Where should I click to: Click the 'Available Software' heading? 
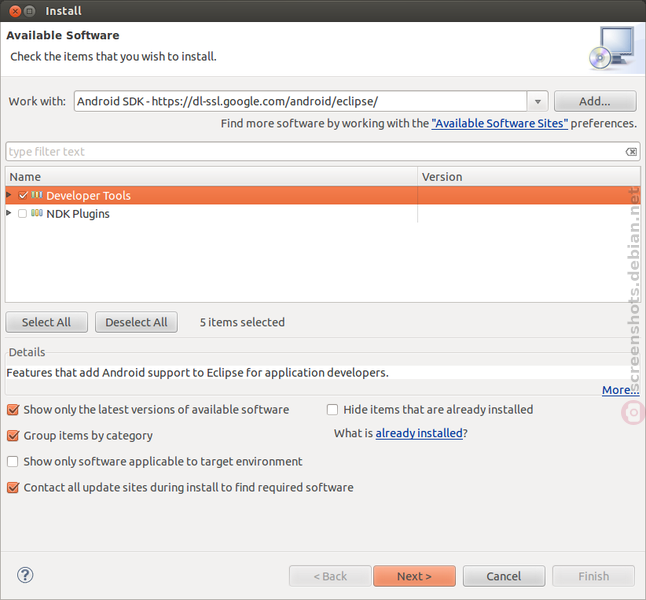63,35
